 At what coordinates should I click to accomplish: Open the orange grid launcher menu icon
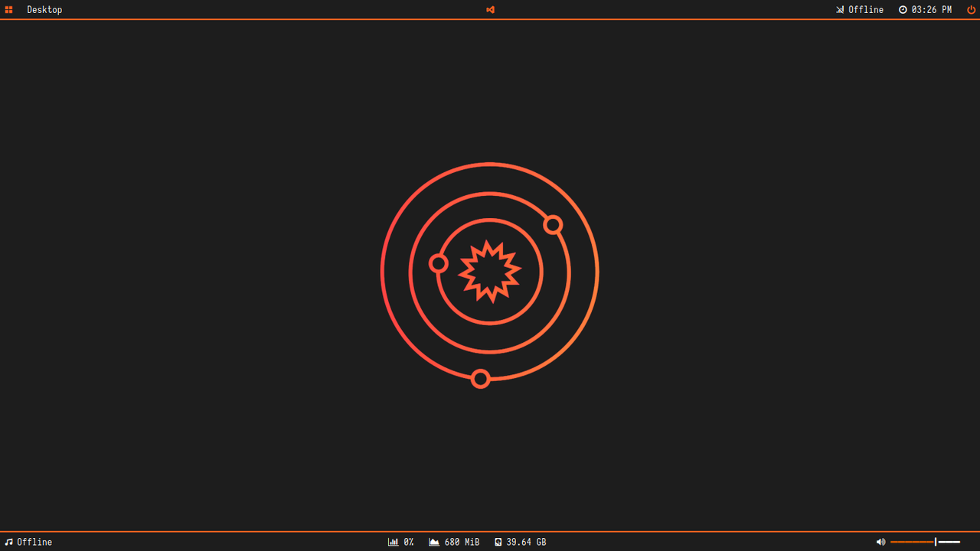tap(9, 10)
